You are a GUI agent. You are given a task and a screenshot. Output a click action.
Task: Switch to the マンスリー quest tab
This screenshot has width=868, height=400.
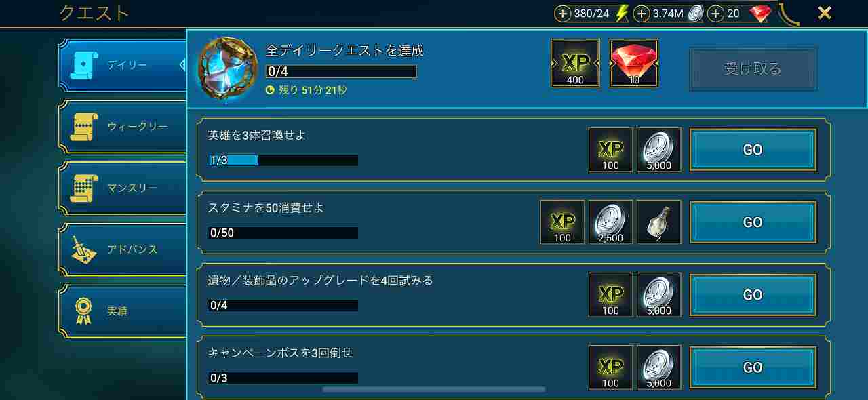coord(123,188)
